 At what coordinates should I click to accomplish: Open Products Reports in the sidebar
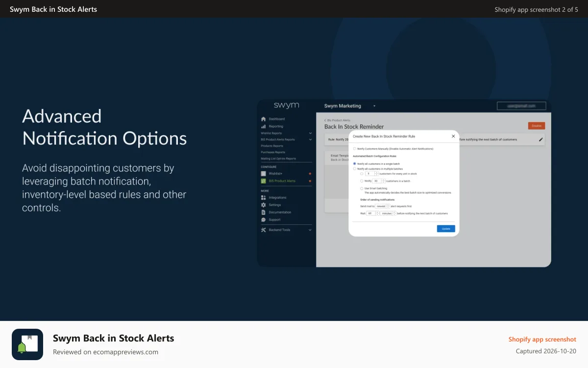(x=272, y=146)
